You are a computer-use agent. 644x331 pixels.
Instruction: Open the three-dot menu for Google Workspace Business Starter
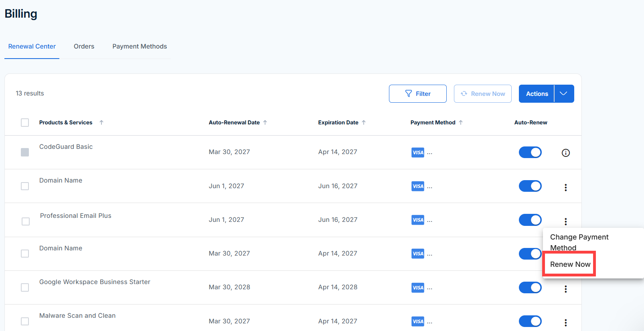[566, 289]
